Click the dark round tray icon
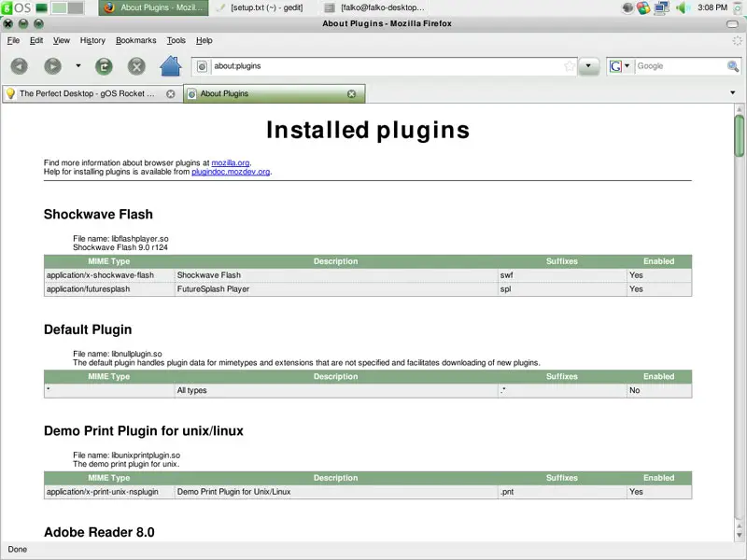Viewport: 747px width, 560px height. pos(627,7)
